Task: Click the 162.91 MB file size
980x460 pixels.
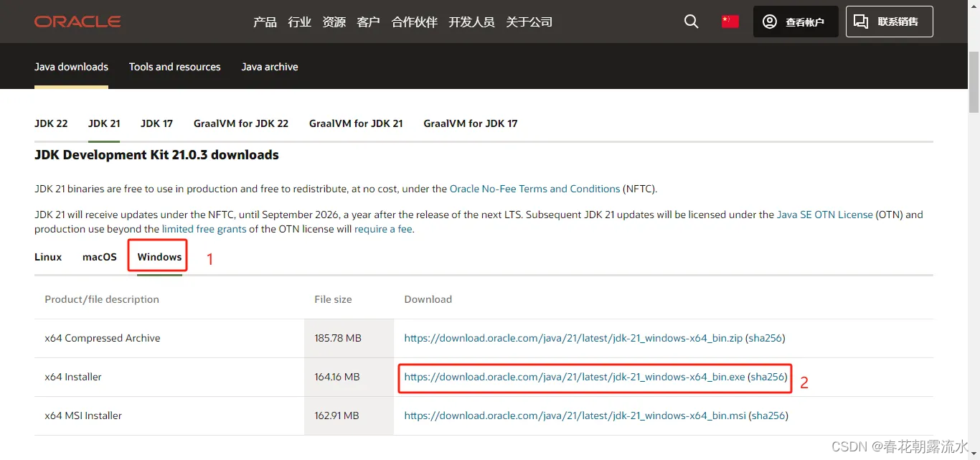Action: pos(337,416)
